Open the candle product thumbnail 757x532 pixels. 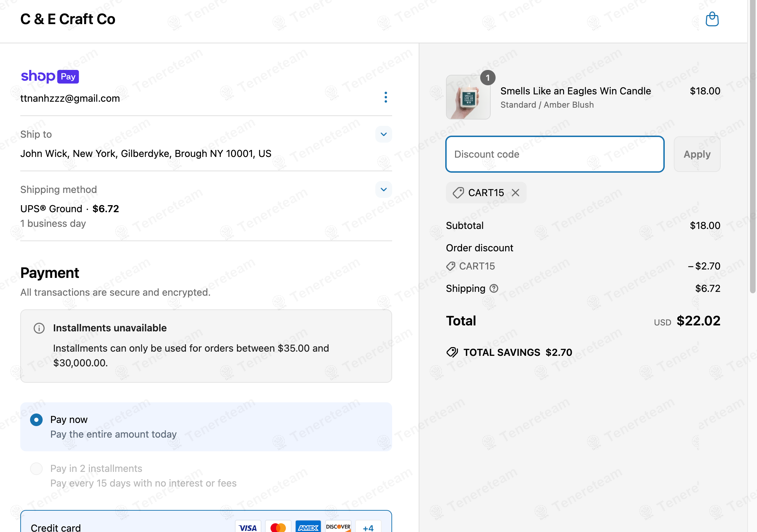(468, 97)
